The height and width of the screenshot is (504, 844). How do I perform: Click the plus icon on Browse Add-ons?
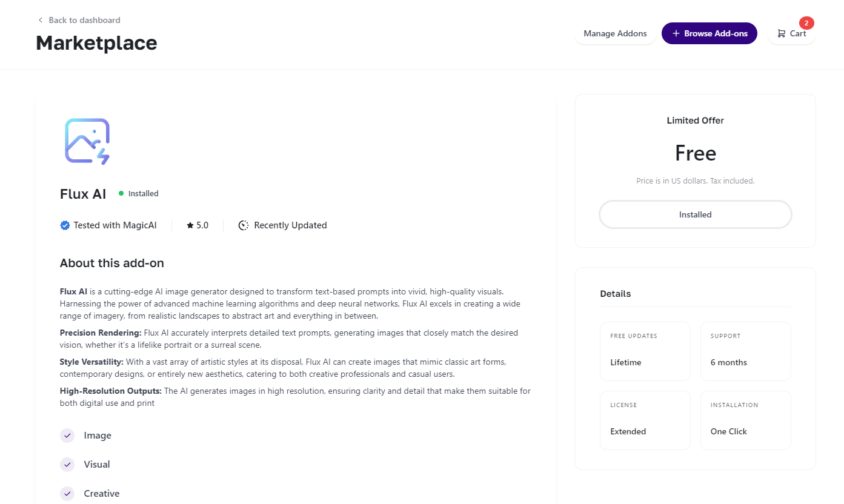(x=676, y=34)
